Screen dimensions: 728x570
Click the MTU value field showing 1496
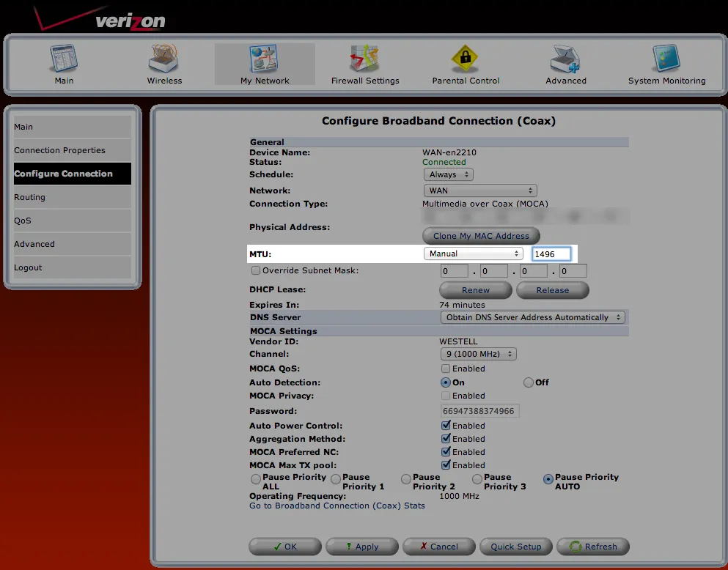coord(551,254)
